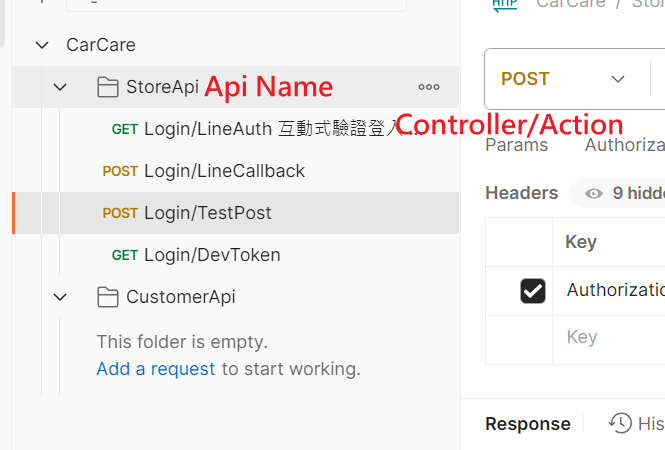Click the StoreApi folder icon

pyautogui.click(x=107, y=87)
